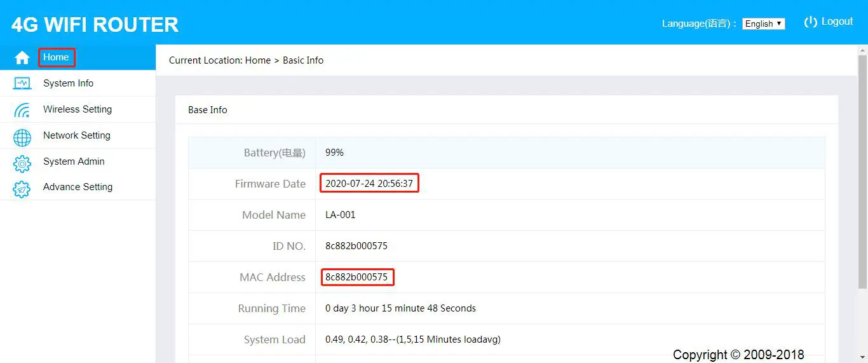Click the System Admin gear icon
The image size is (868, 363).
coord(22,164)
